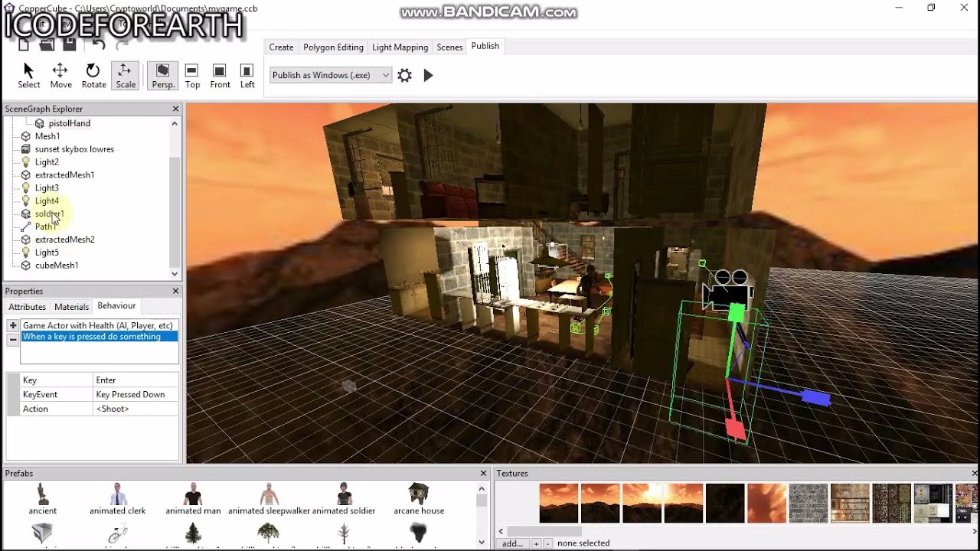Click the Action value '<Shoot>'

(136, 409)
